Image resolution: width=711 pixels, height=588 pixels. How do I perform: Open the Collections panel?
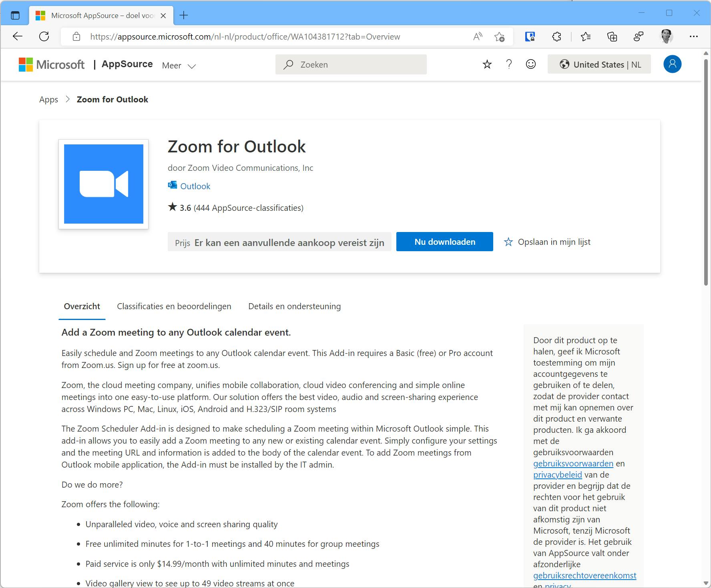612,37
